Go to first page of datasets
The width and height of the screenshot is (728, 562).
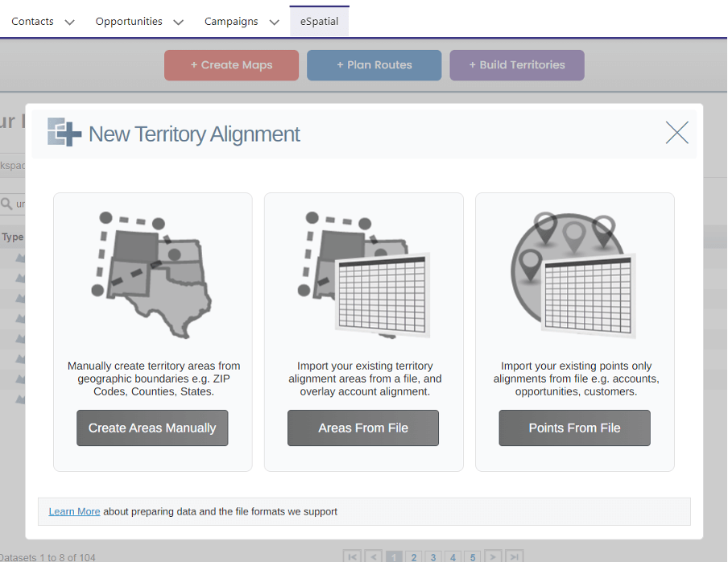(x=353, y=556)
